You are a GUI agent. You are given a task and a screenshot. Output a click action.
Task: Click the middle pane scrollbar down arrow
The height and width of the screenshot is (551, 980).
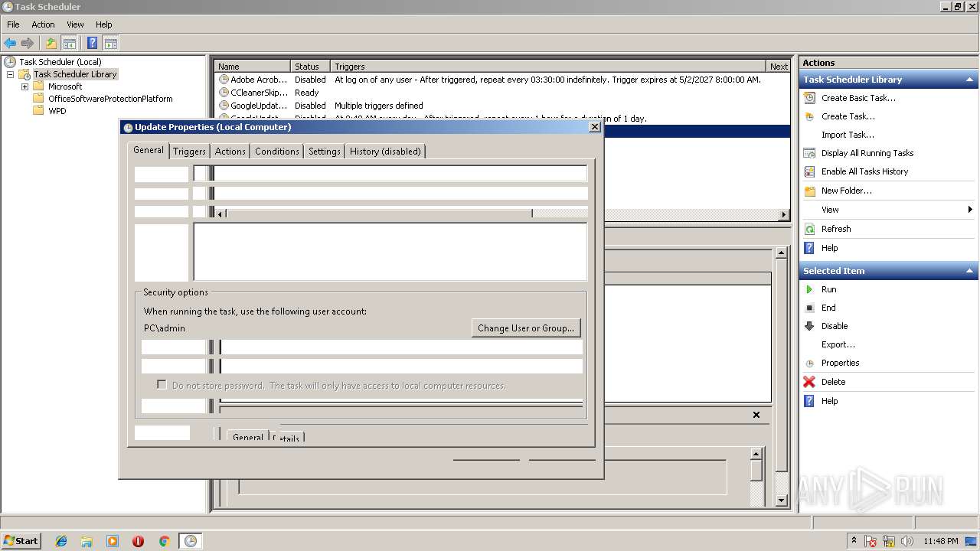click(x=782, y=500)
